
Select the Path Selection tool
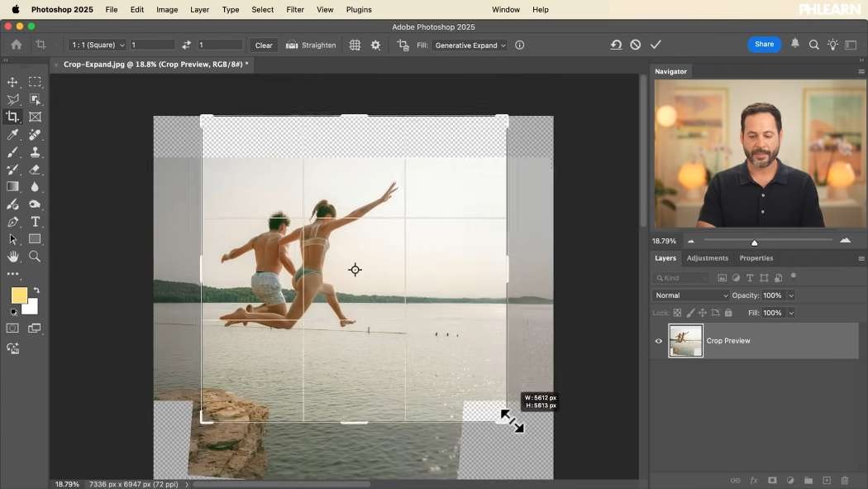(12, 239)
